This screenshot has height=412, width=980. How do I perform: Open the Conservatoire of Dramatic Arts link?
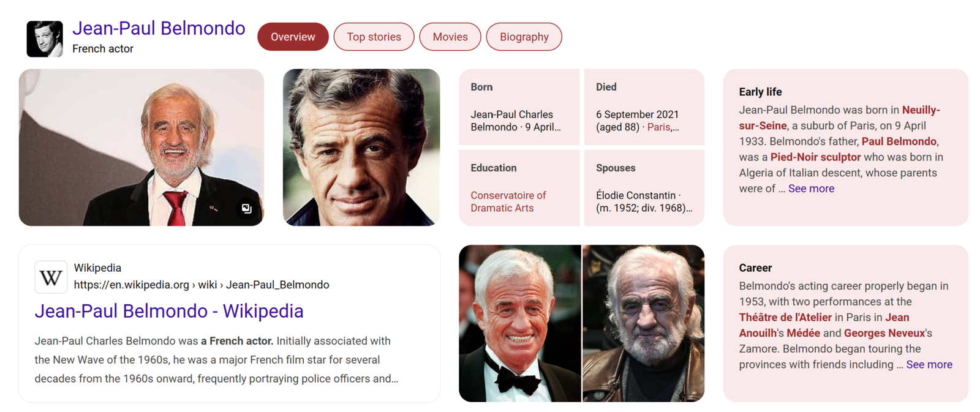pyautogui.click(x=508, y=201)
